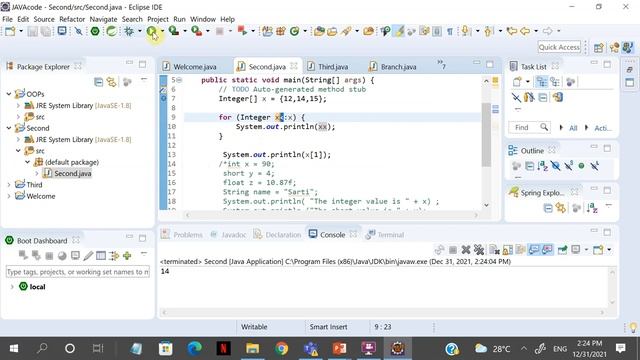Click the Last Edit Location arrow icon
Screen dimensions: 640x360
click(x=511, y=31)
